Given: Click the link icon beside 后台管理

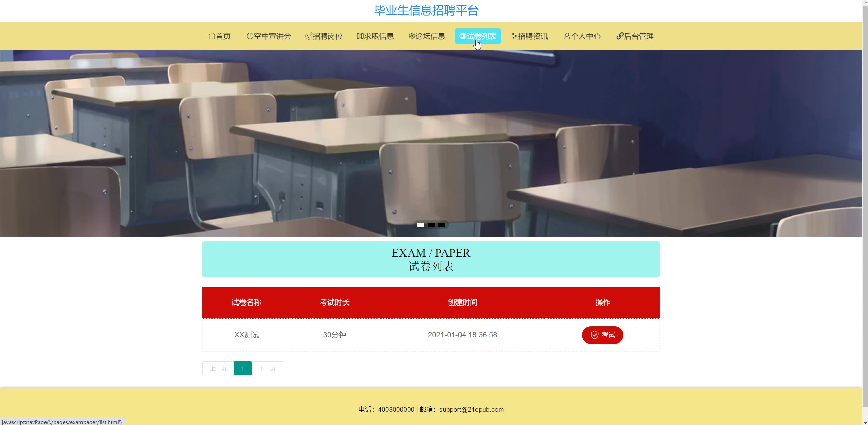Looking at the screenshot, I should (x=620, y=36).
